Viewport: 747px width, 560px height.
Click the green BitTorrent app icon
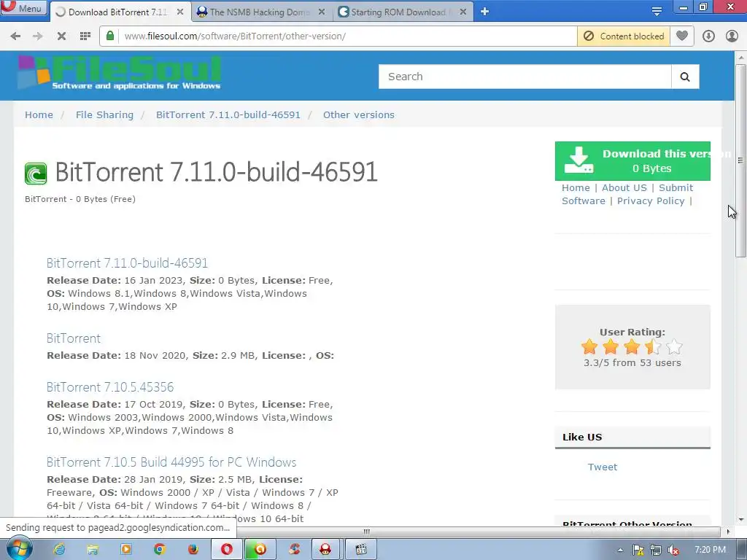click(36, 174)
